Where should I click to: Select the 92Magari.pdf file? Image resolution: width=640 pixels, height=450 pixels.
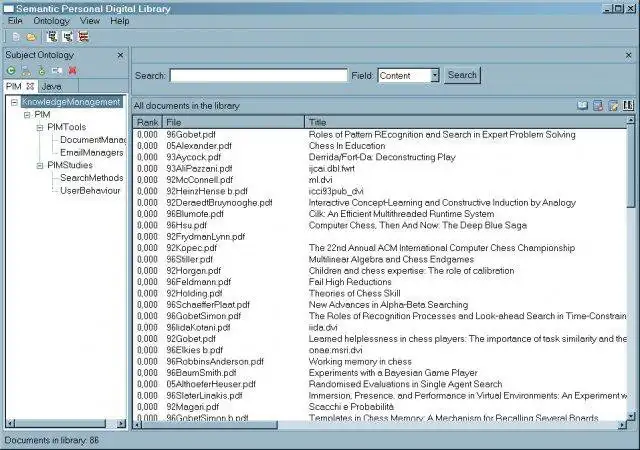click(x=192, y=407)
